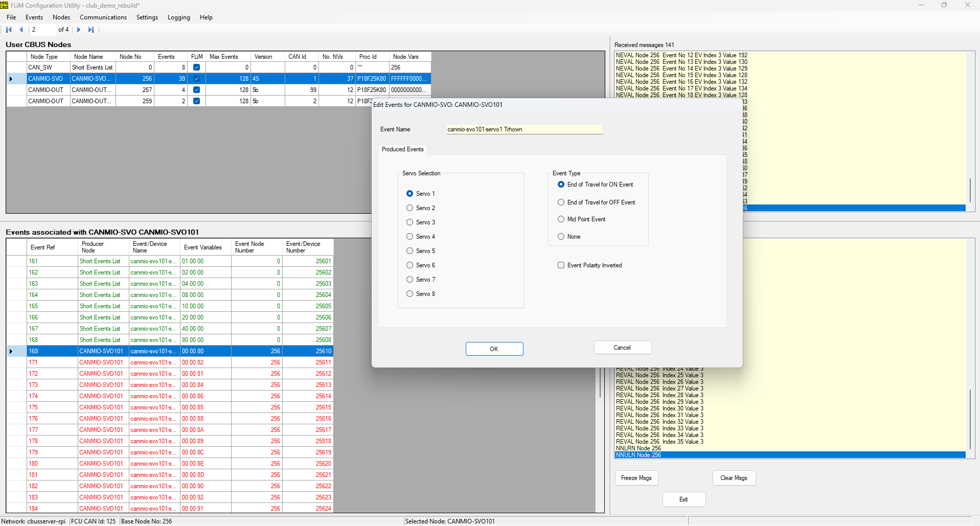Click row indicator arrow for CANMIO-SVO node

11,79
